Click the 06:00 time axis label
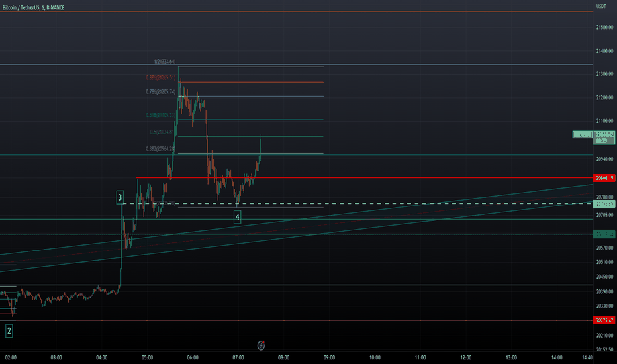This screenshot has width=617, height=364. pos(193,357)
